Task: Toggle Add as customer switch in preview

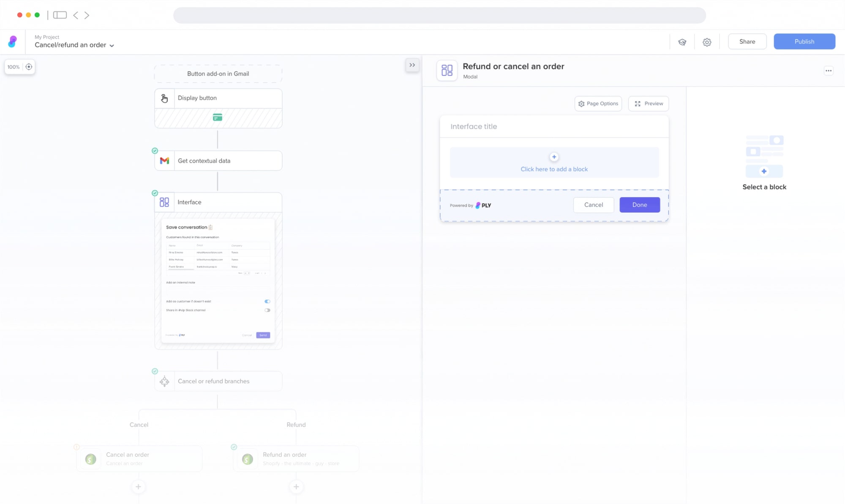Action: pos(267,301)
